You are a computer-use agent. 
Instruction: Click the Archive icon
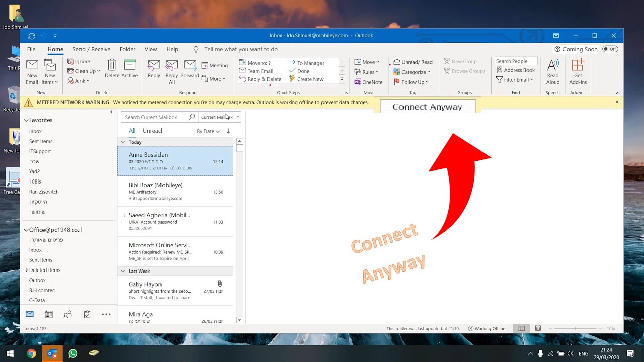tap(130, 69)
